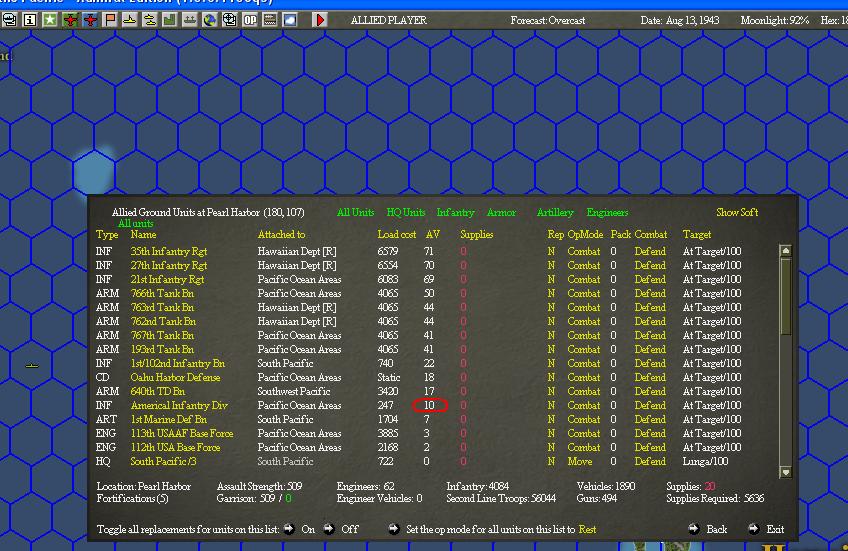The height and width of the screenshot is (551, 848).
Task: Sort by Supplies column header
Action: [476, 235]
